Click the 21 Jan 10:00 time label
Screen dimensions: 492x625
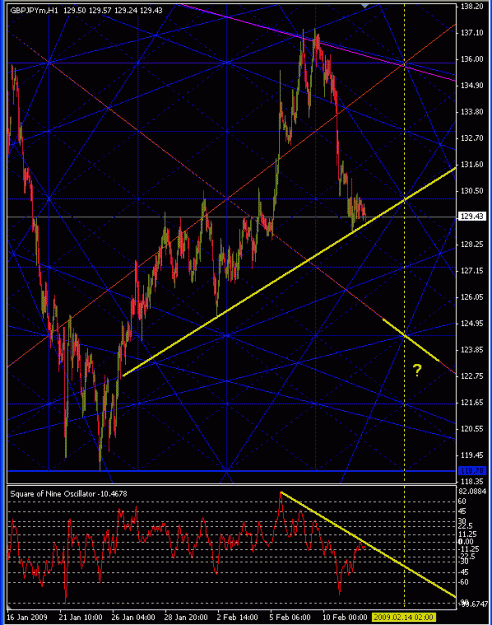coord(81,617)
